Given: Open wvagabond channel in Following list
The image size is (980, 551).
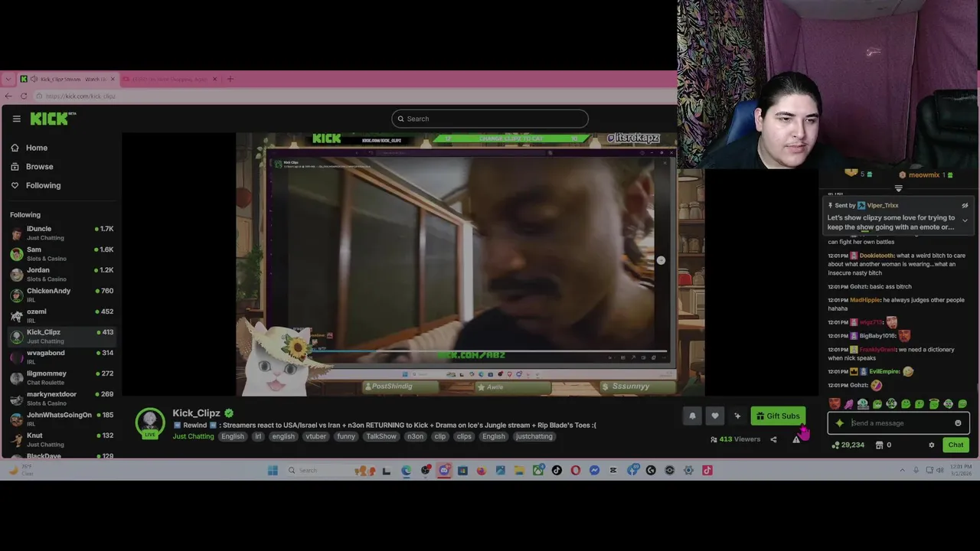Looking at the screenshot, I should tap(61, 357).
